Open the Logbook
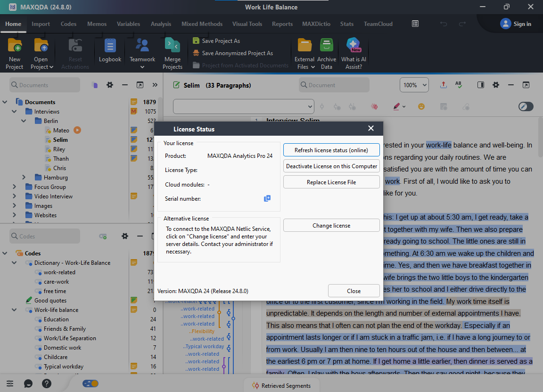The image size is (543, 392). coord(110,50)
